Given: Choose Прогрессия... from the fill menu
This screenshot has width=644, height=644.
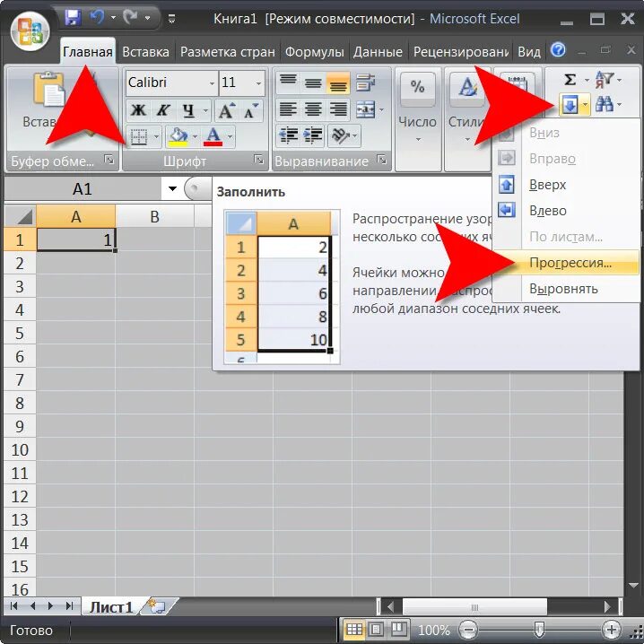Looking at the screenshot, I should click(566, 263).
